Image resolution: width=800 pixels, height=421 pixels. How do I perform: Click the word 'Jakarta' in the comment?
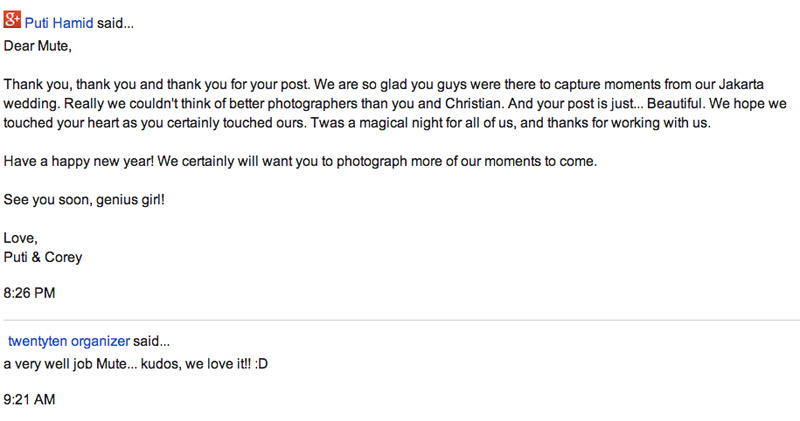[741, 84]
